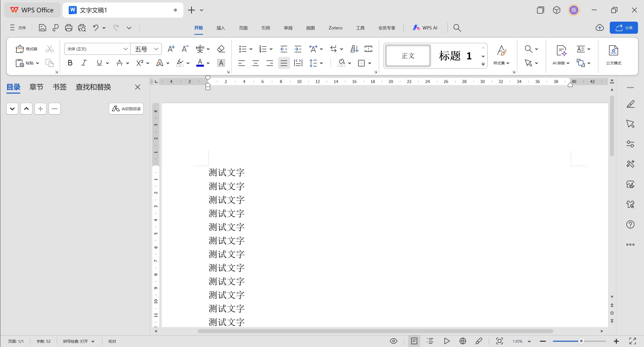Open Print Preview icon
Screen dimensions: 644x347
coord(82,28)
